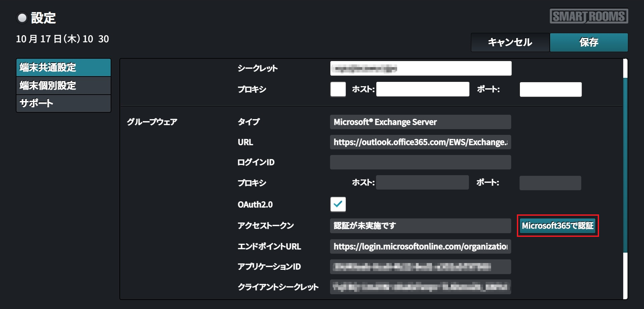Click the Microsoft365で認証 button
The width and height of the screenshot is (644, 309).
(557, 225)
